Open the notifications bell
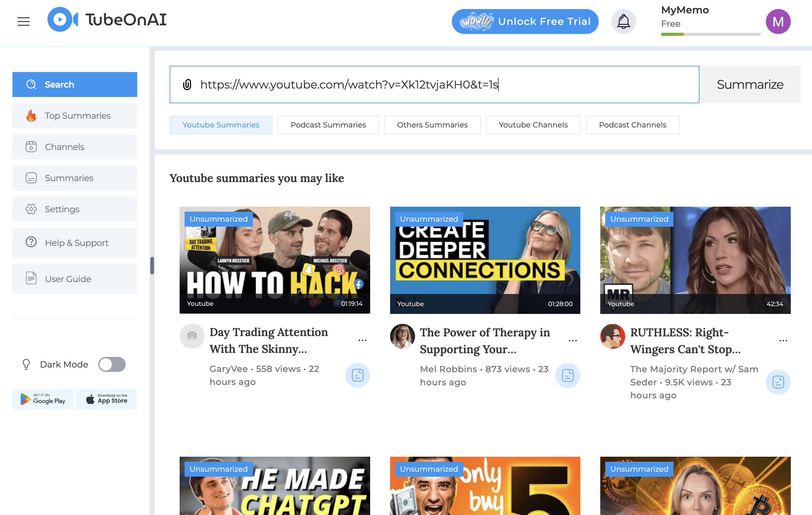The height and width of the screenshot is (515, 812). coord(623,21)
